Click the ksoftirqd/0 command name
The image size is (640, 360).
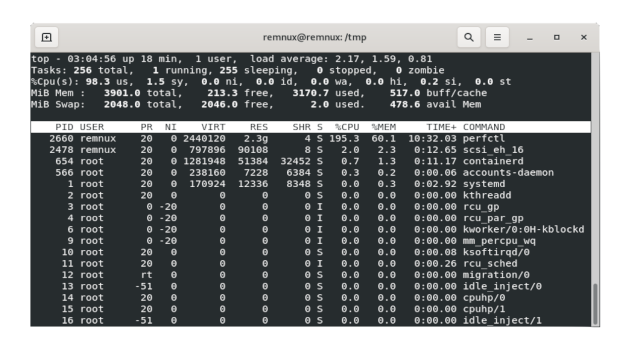click(x=496, y=252)
